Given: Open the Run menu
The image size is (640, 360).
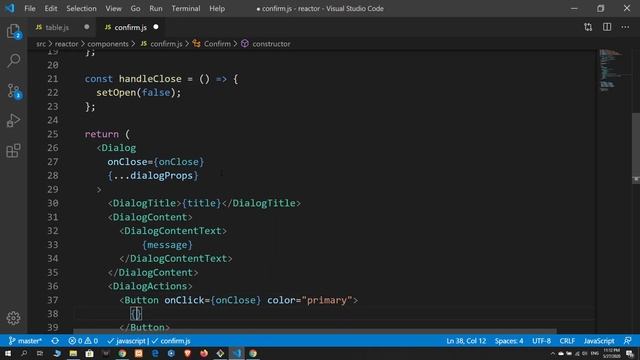Looking at the screenshot, I should pyautogui.click(x=156, y=8).
